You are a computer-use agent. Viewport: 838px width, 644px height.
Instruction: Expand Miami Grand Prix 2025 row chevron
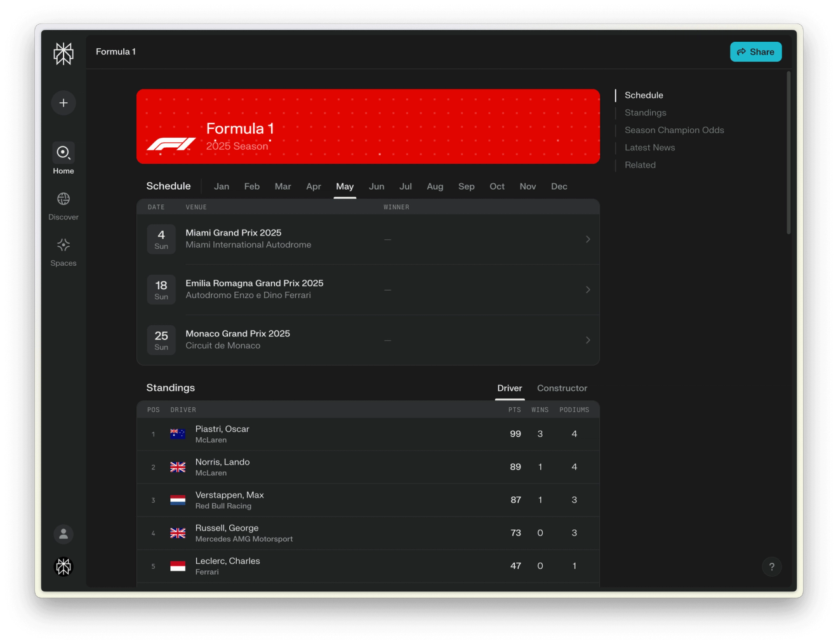(588, 239)
